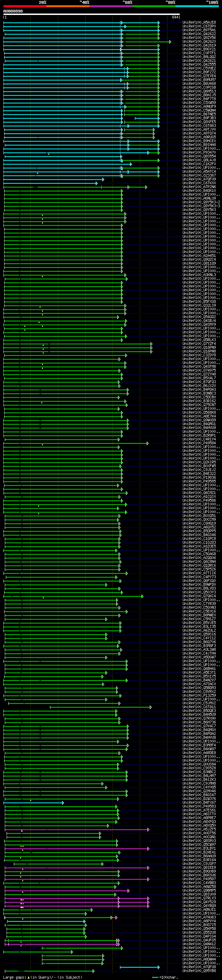The width and height of the screenshot is (222, 980).
Task: Select hit label UniRef100_A7P2N6
Action: click(x=199, y=187)
